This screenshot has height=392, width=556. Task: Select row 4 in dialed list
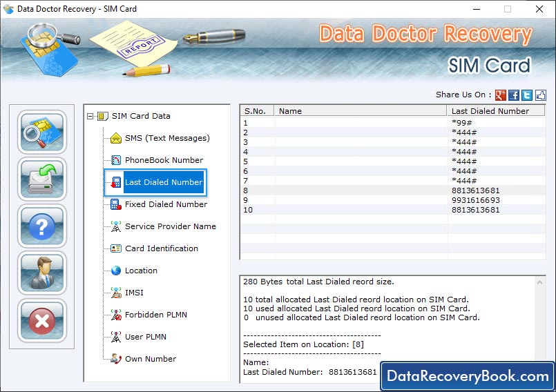(393, 152)
